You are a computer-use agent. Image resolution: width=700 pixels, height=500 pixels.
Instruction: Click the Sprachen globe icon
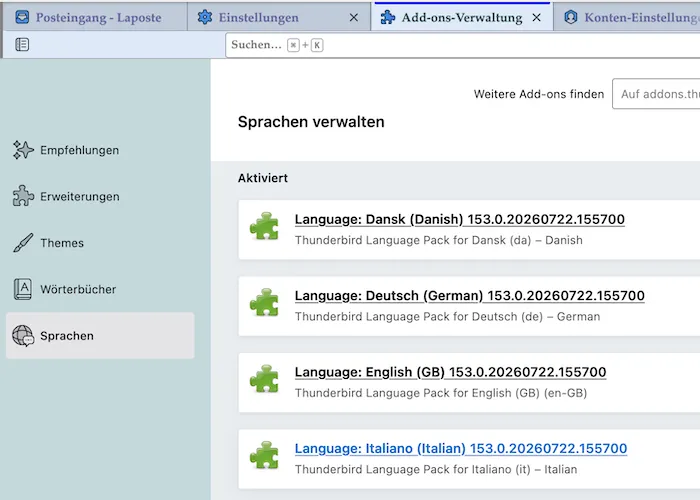click(23, 336)
